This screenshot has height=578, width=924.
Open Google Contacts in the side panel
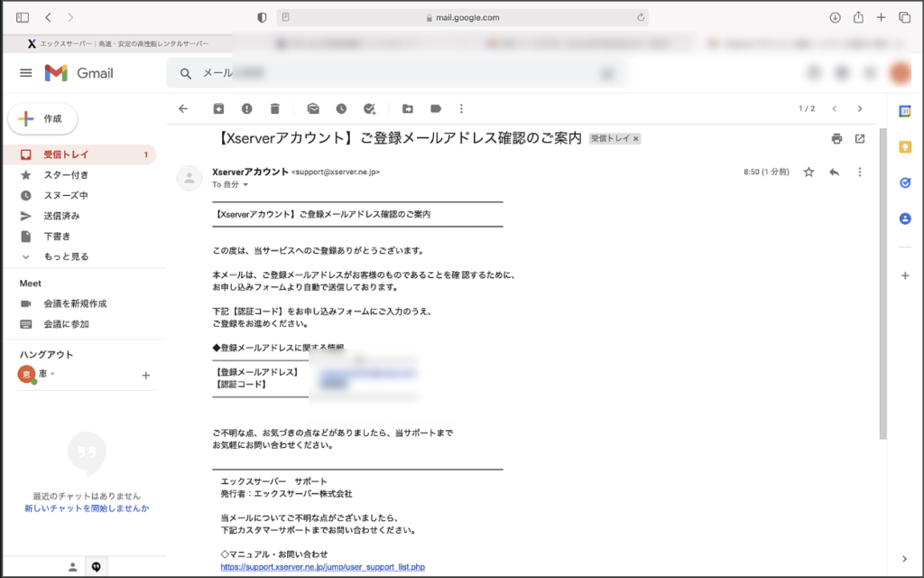click(x=905, y=219)
